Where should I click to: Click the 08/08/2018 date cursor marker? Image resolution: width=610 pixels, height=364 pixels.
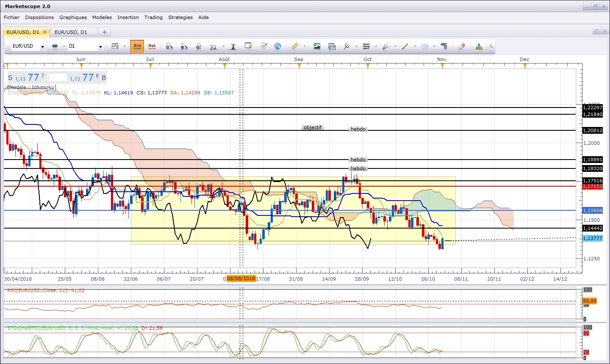click(241, 279)
